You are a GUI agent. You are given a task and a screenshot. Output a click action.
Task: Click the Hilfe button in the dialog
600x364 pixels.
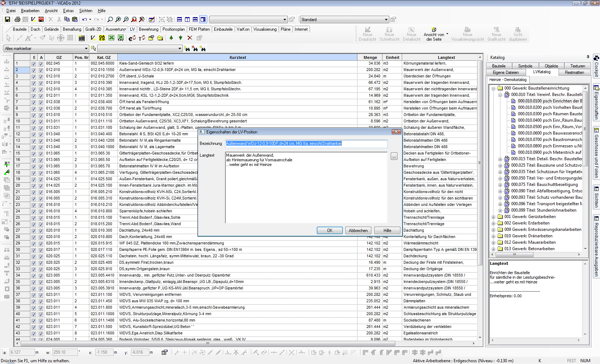[387, 231]
